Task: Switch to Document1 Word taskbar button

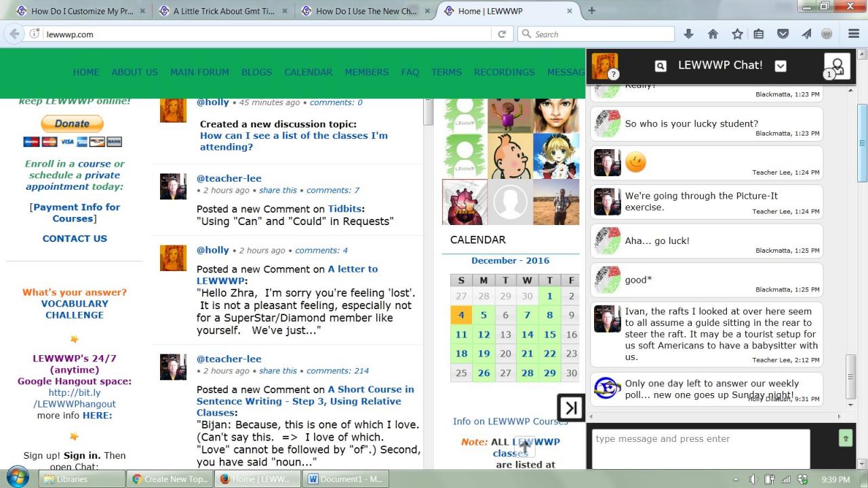Action: [345, 479]
